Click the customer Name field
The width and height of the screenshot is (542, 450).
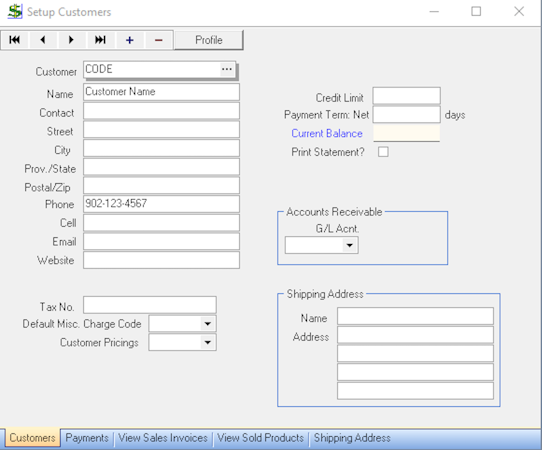point(161,92)
